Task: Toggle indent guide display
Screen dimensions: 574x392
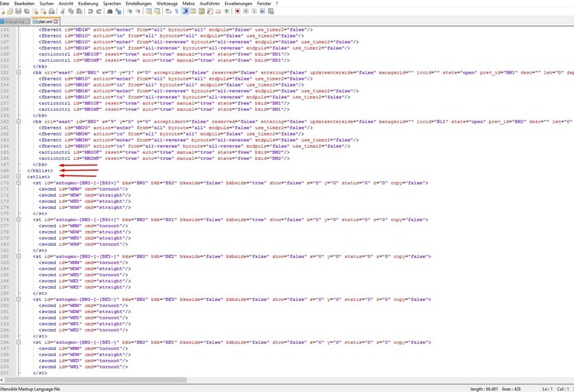Action: coord(186,11)
